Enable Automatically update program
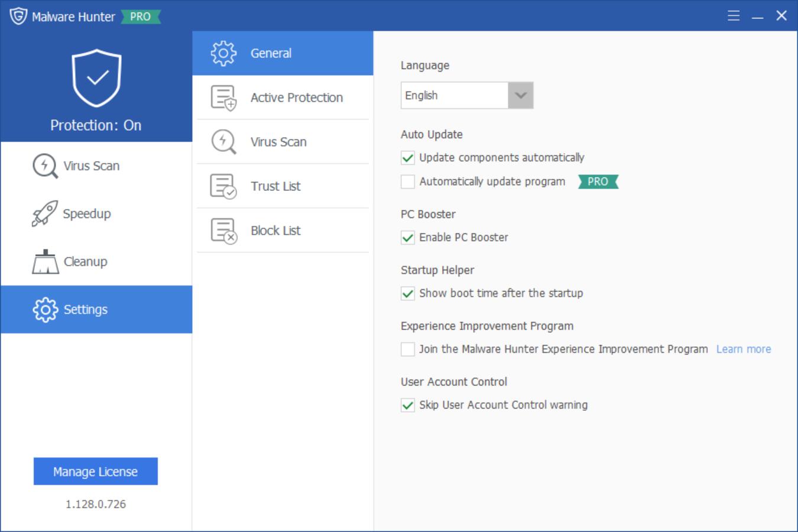Screen dimensions: 798x532 pyautogui.click(x=407, y=181)
